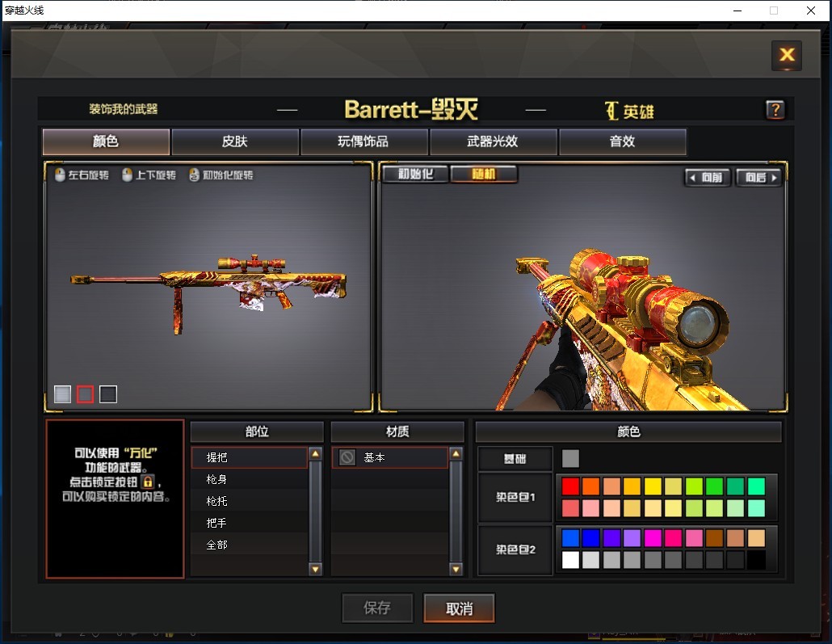Screen dimensions: 832x644
Task: Choose the dark brown swatch in 染色包2
Action: click(715, 538)
